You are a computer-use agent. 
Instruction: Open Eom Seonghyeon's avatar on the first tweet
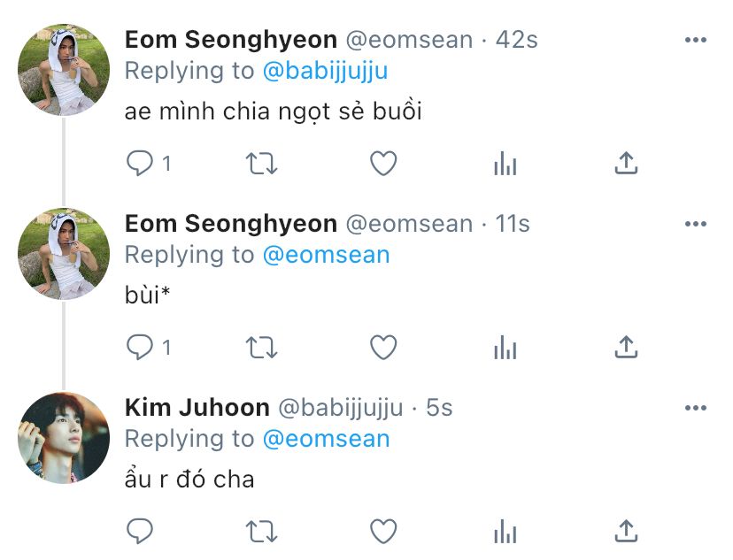tap(64, 71)
